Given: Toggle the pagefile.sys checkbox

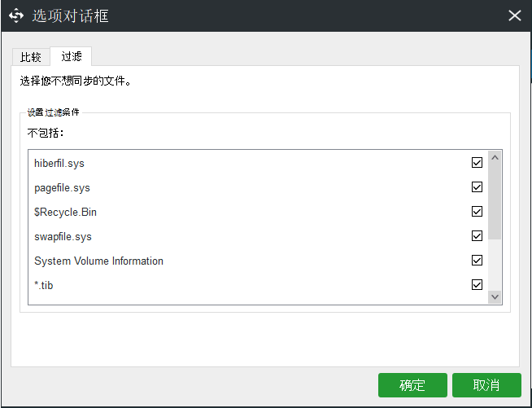Looking at the screenshot, I should 477,187.
